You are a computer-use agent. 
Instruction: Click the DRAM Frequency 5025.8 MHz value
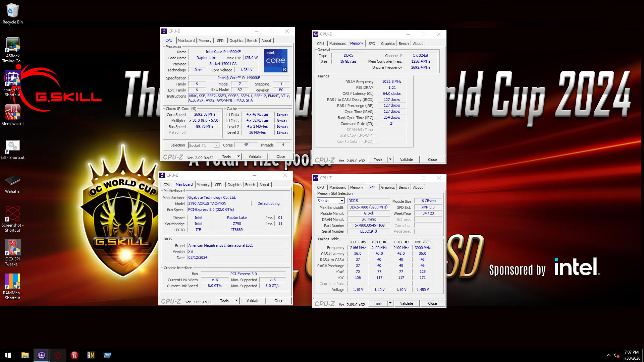(392, 81)
